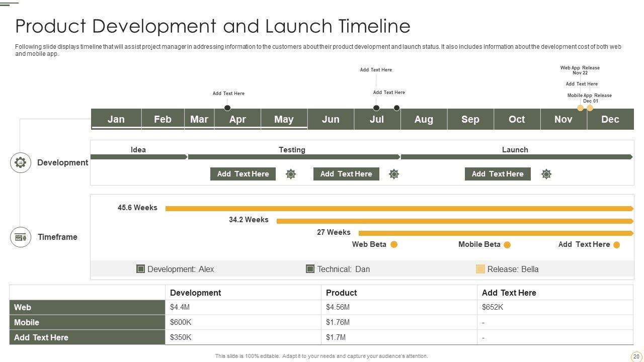644x362 pixels.
Task: Click the black timeline marker above Apr
Action: [227, 108]
